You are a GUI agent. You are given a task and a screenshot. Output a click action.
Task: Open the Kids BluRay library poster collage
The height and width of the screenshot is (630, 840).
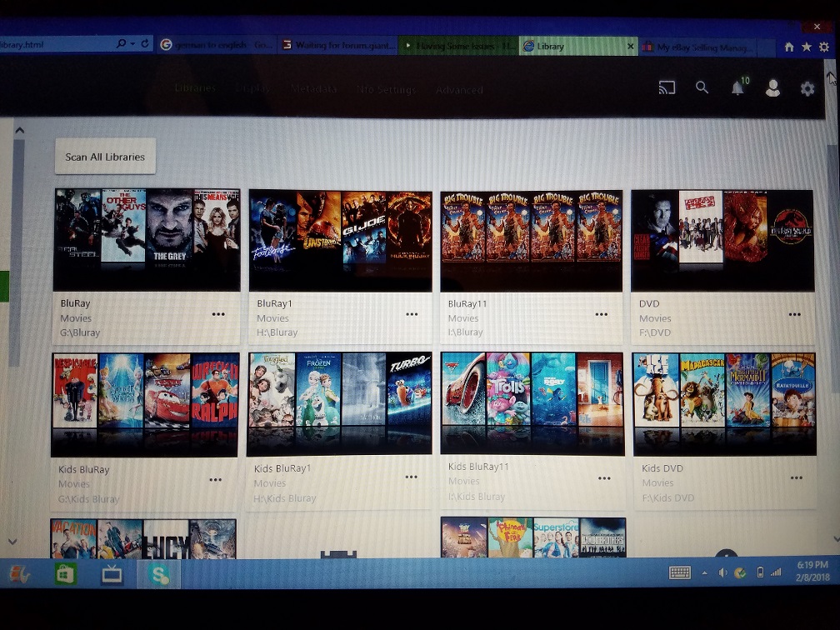click(145, 404)
